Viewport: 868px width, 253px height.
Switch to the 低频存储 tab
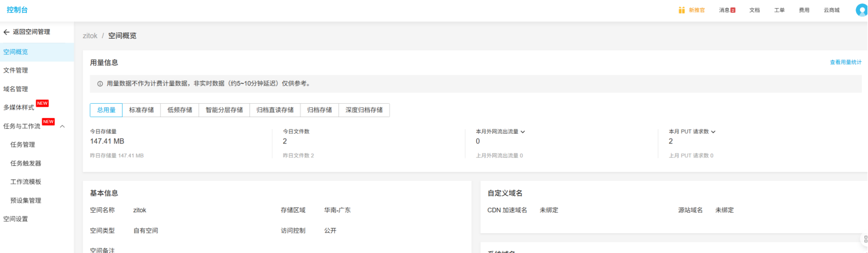pyautogui.click(x=180, y=110)
